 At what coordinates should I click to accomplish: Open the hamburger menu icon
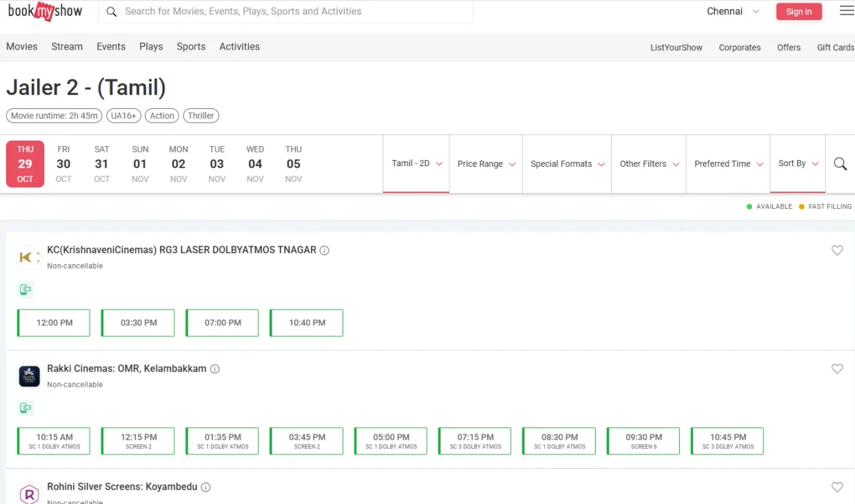tap(847, 11)
